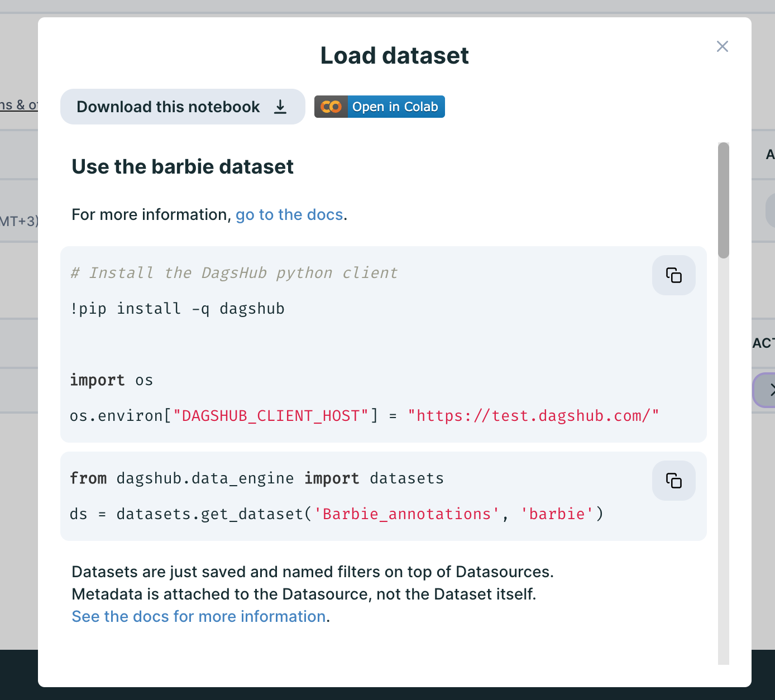
Task: Open 'See the docs for more information'
Action: [199, 616]
